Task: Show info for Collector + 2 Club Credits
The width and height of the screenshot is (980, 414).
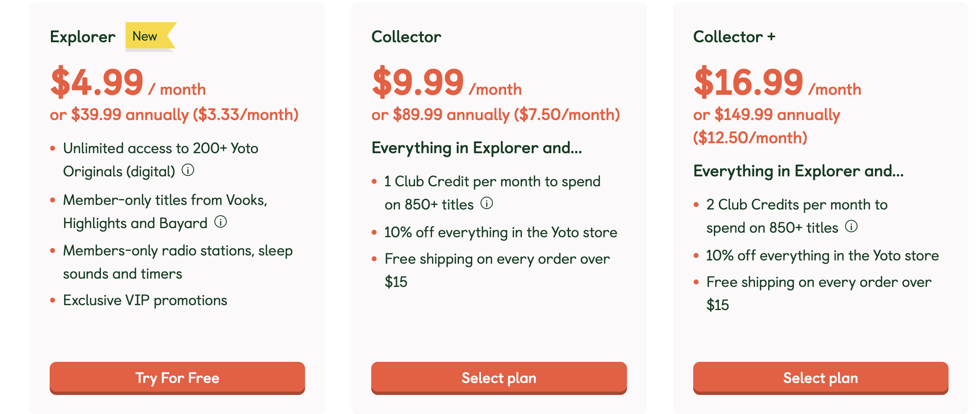Action: (x=851, y=226)
